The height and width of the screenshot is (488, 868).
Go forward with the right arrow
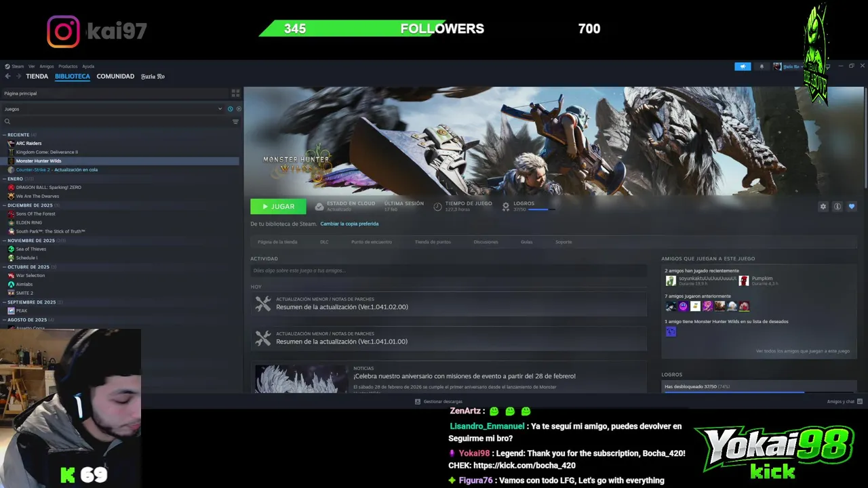(18, 77)
